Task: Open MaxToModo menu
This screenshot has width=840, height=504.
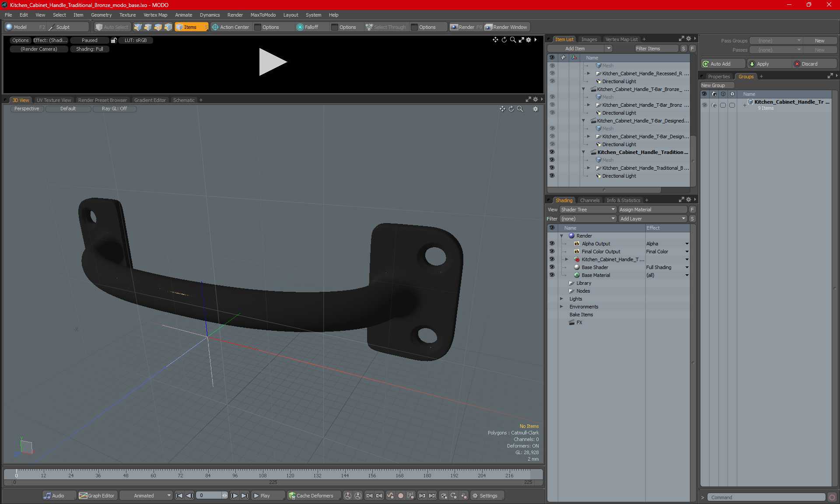Action: pyautogui.click(x=263, y=15)
